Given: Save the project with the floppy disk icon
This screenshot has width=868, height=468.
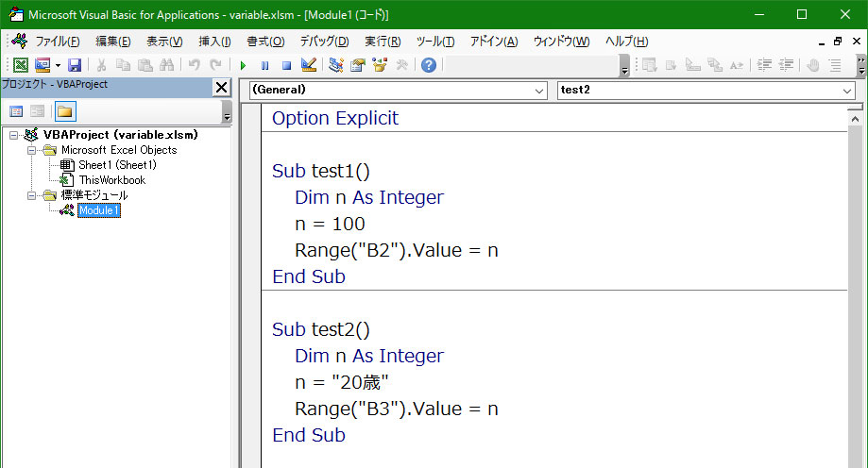Looking at the screenshot, I should point(75,65).
